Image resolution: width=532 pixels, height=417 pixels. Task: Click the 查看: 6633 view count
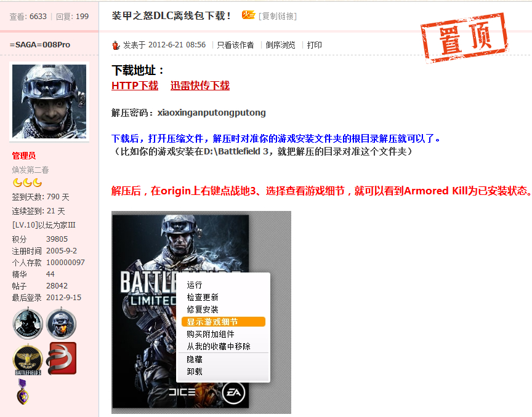tap(28, 17)
